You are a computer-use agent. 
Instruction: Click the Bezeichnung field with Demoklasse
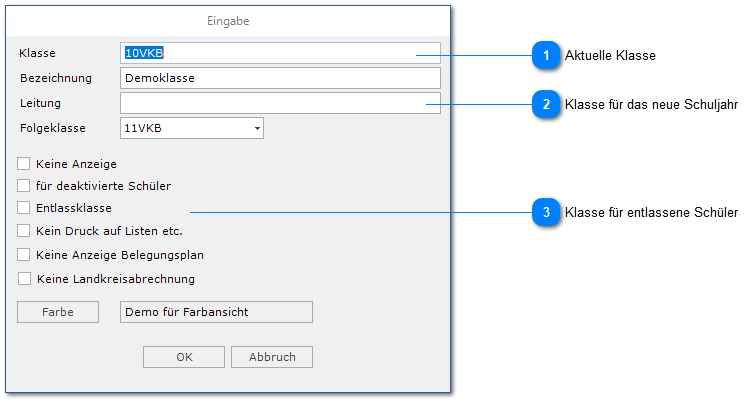280,78
